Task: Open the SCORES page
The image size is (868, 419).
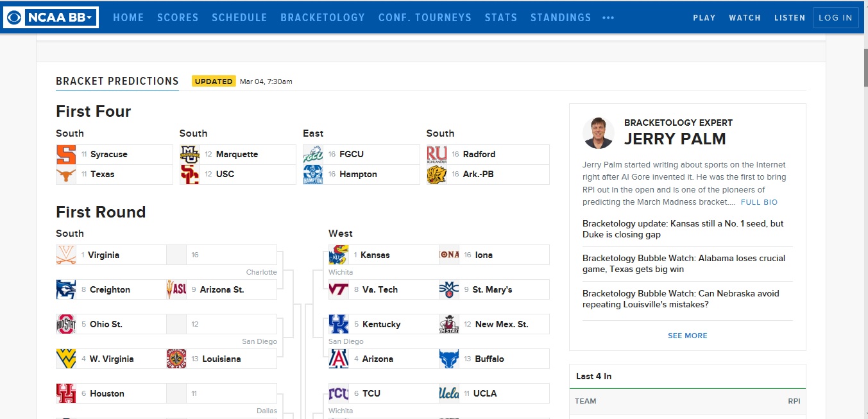Action: [x=178, y=17]
